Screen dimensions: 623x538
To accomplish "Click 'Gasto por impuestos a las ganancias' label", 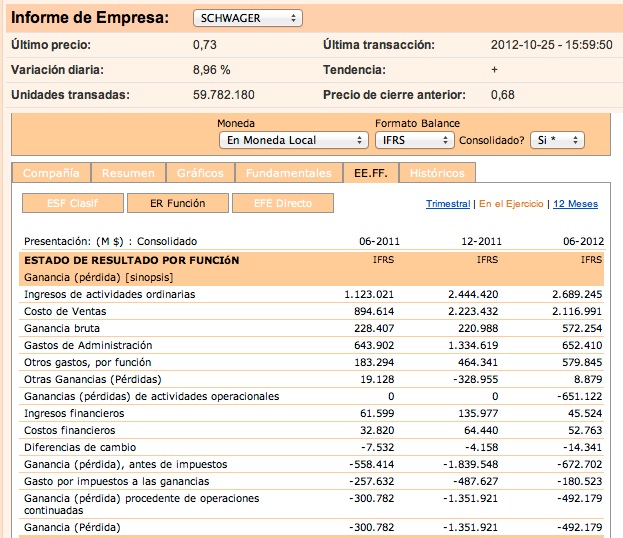I will click(x=116, y=482).
